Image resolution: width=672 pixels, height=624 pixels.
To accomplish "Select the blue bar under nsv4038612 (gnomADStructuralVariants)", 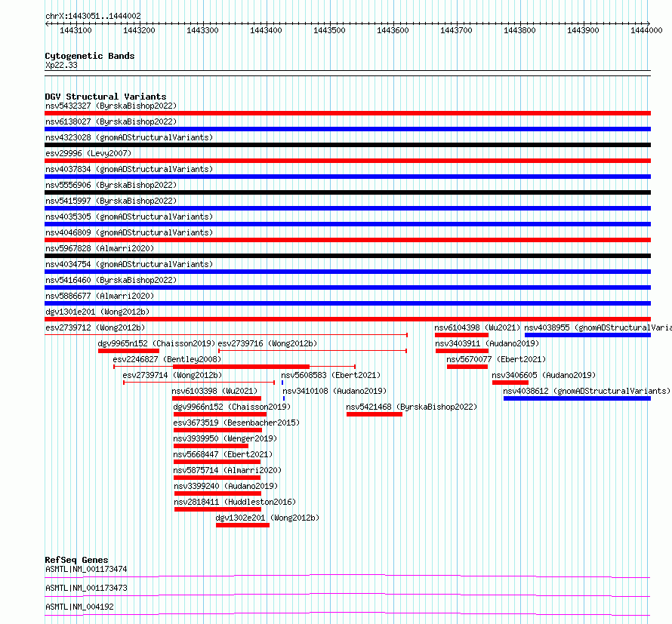I will point(577,398).
